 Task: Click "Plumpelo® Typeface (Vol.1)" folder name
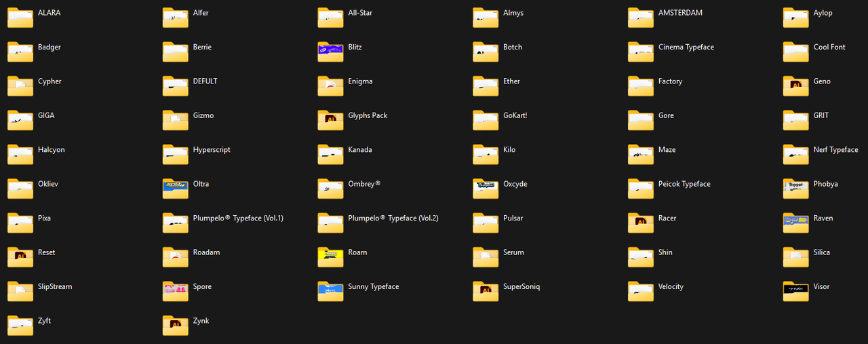pyautogui.click(x=238, y=218)
